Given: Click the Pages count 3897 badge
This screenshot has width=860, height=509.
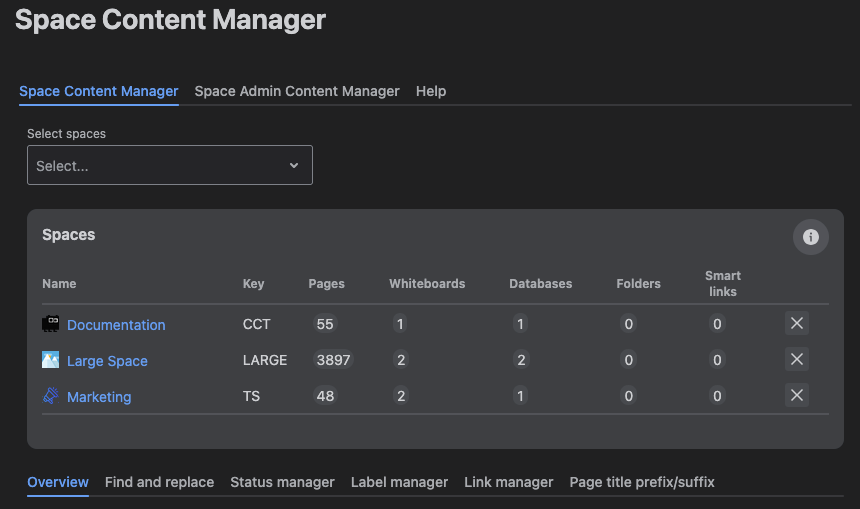Looking at the screenshot, I should tap(333, 360).
